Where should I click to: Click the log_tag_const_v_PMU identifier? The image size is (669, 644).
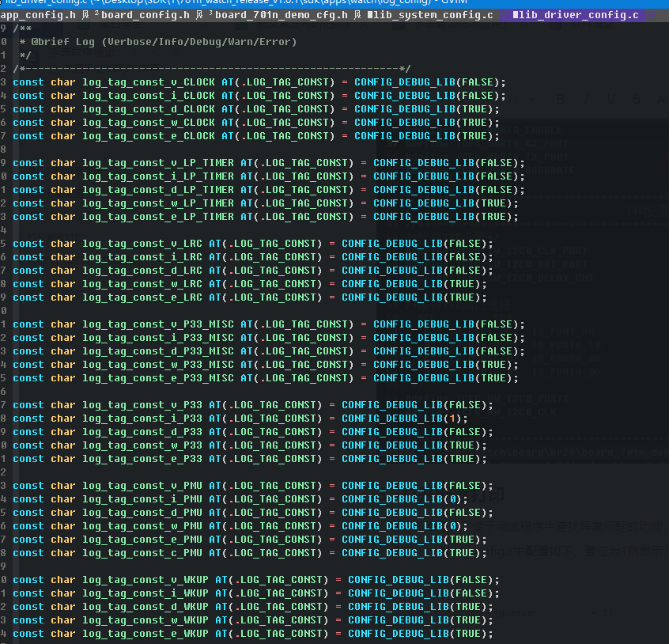pos(142,486)
